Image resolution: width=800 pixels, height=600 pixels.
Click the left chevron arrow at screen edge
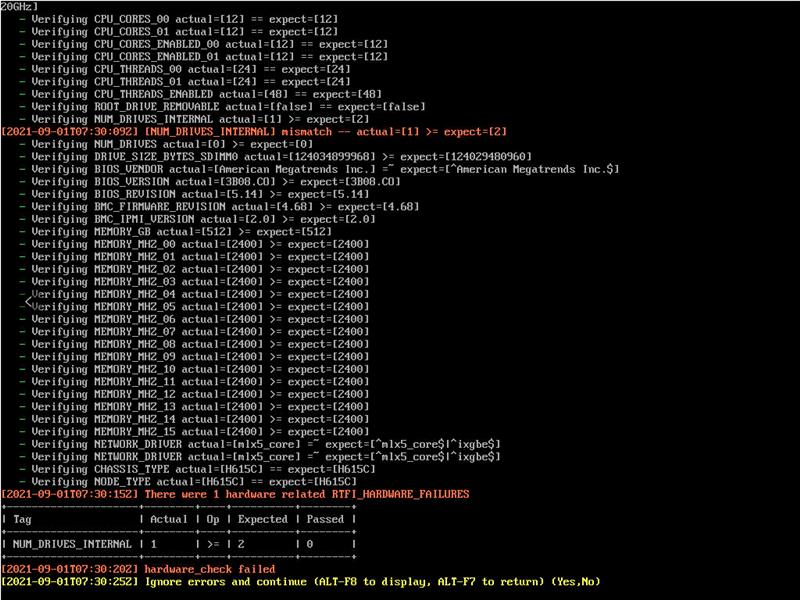(x=30, y=300)
